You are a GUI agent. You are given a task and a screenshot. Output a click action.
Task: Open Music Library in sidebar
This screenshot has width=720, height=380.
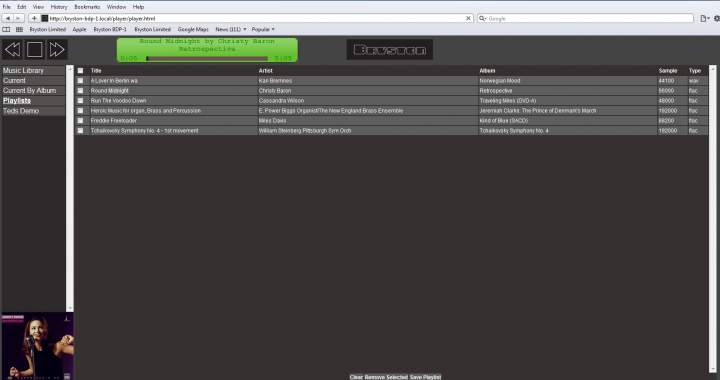[33, 71]
